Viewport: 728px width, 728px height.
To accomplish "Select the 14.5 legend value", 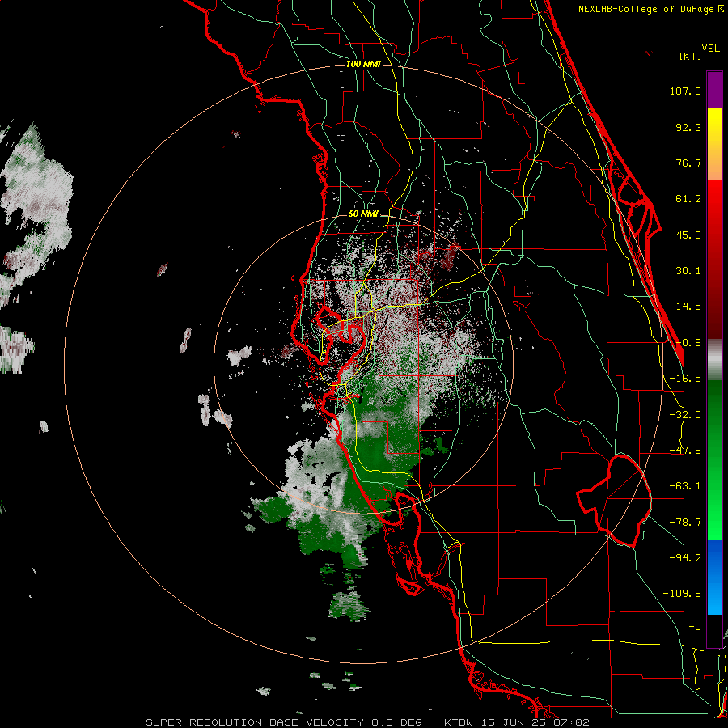I will pos(688,307).
